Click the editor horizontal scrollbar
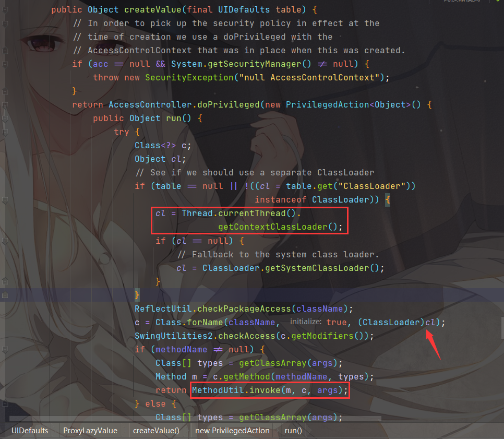The image size is (504, 439). pyautogui.click(x=195, y=419)
